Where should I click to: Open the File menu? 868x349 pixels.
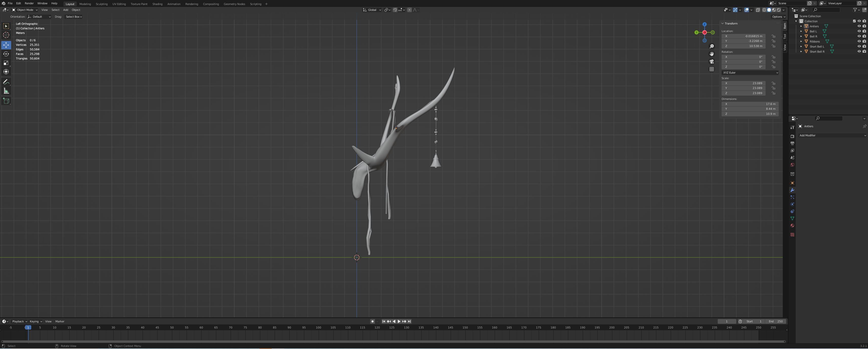[10, 3]
